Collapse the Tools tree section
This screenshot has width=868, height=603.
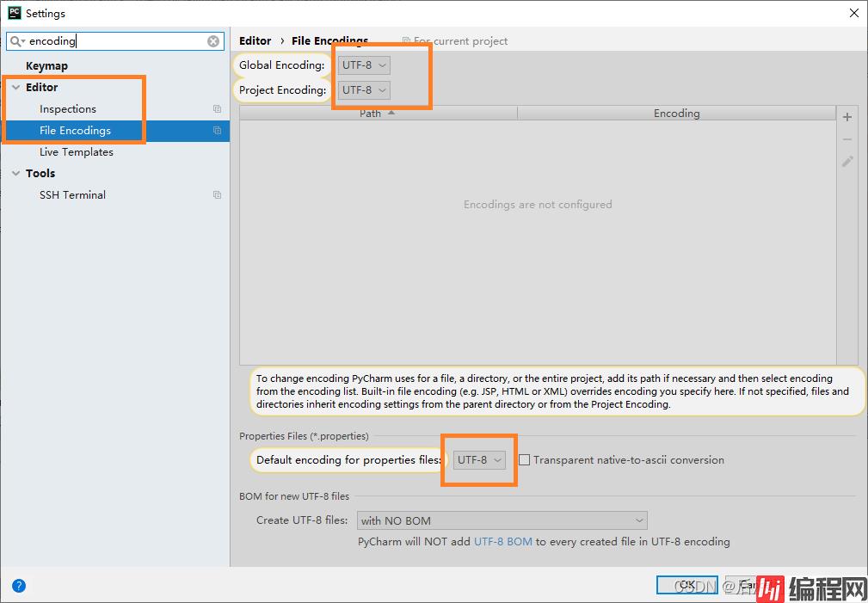[x=15, y=174]
